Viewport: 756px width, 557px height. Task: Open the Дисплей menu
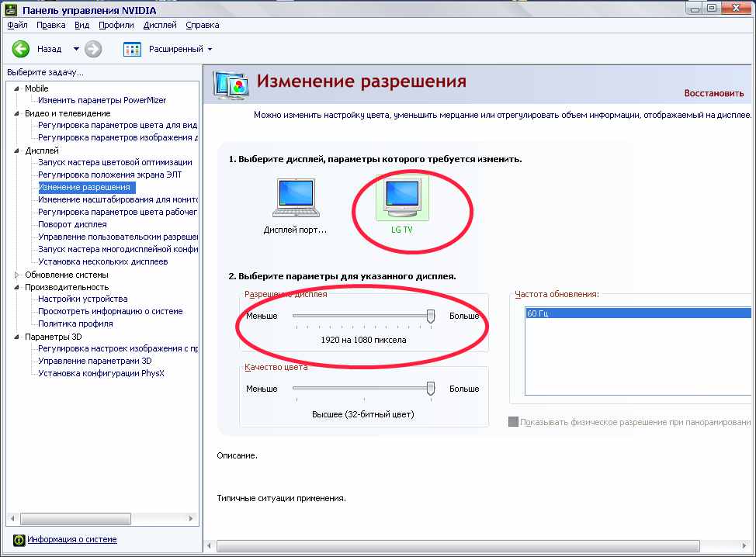coord(160,25)
